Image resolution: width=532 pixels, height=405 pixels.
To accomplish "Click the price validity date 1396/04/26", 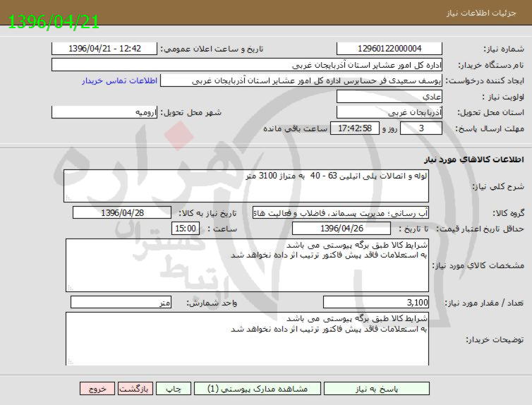I will click(x=341, y=229).
